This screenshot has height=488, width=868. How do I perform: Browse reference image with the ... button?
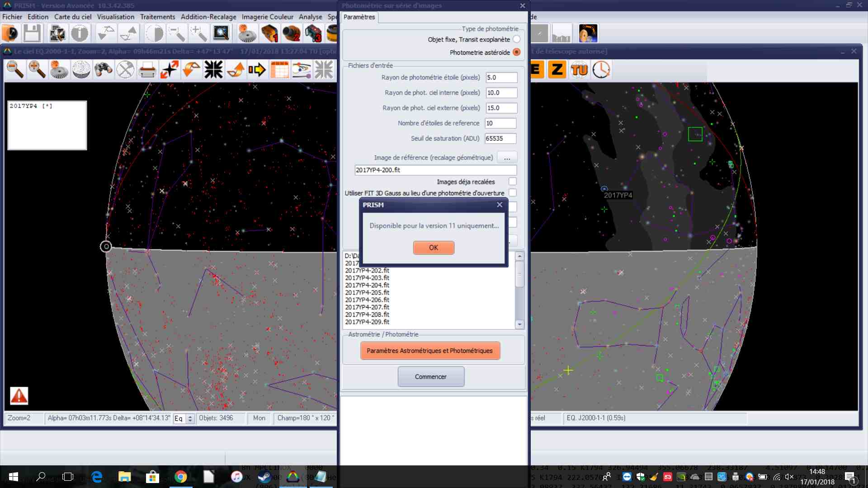[x=507, y=158]
